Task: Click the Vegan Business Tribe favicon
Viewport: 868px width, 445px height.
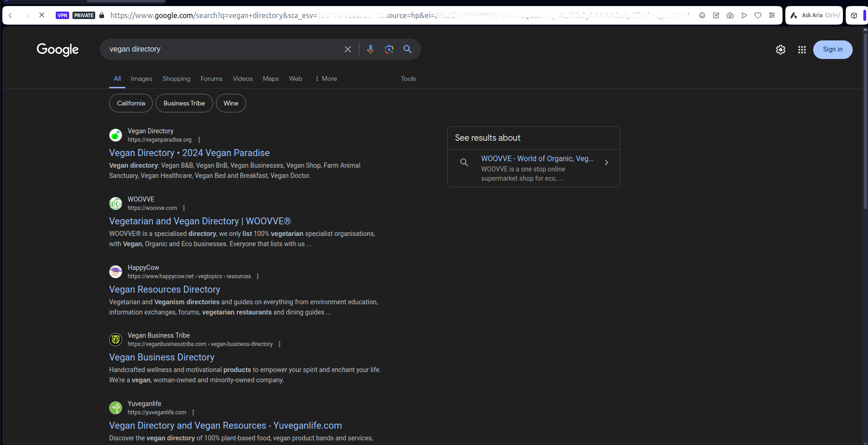Action: tap(116, 340)
